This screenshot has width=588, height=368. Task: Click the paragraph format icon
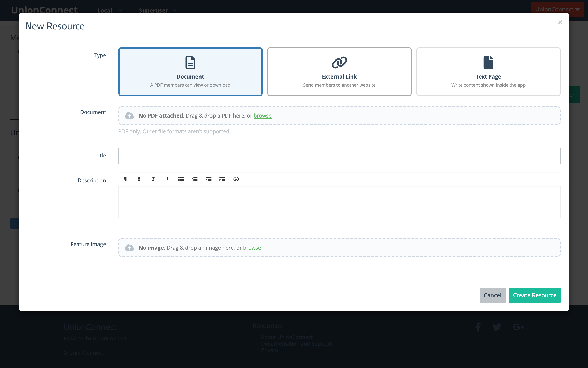[x=125, y=179]
